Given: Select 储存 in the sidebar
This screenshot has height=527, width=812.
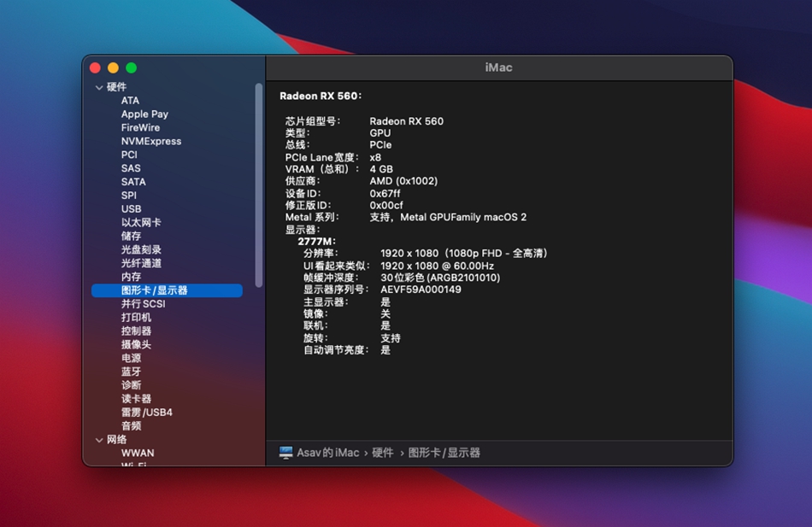Looking at the screenshot, I should tap(131, 236).
